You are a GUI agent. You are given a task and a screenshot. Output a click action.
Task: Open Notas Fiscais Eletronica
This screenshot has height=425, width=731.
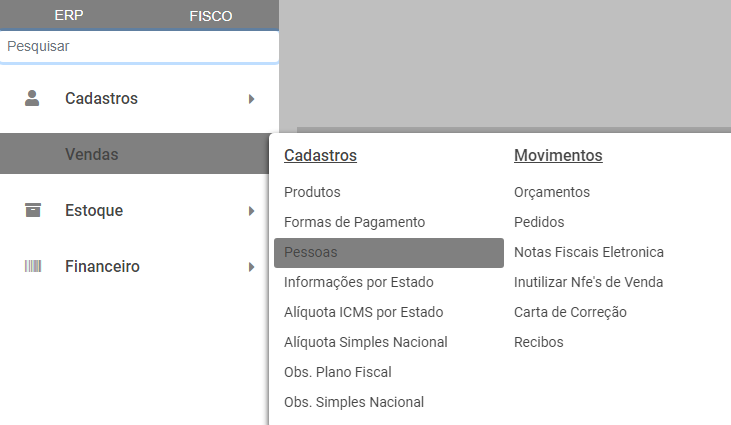click(589, 252)
